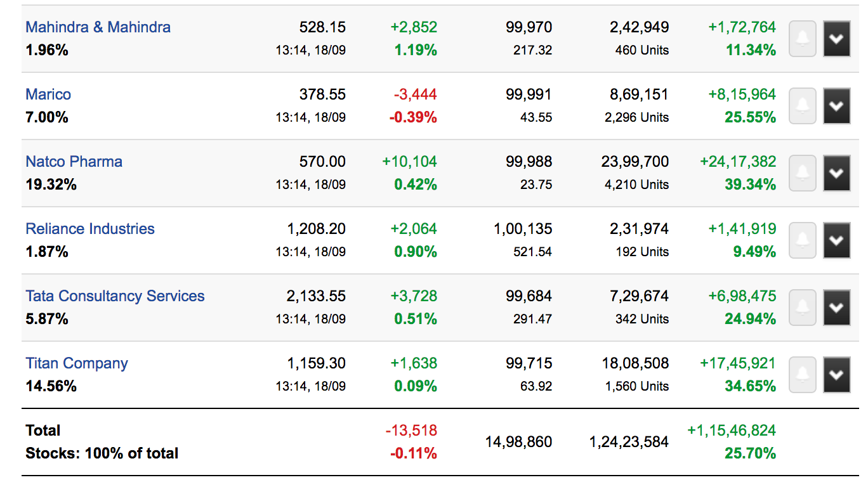Screen dimensions: 868x487
Task: Click the bell icon in Titan Company row
Action: click(802, 375)
